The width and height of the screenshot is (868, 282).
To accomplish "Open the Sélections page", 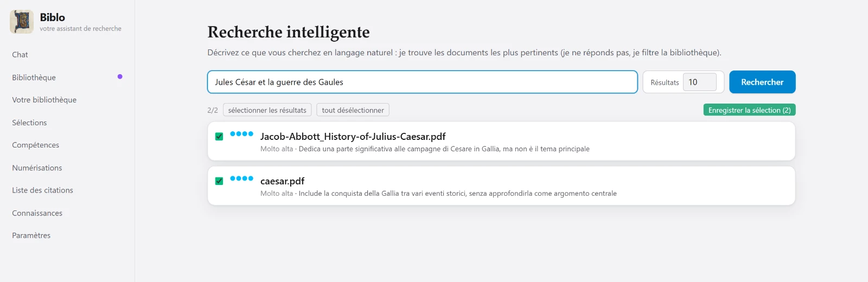I will (29, 123).
